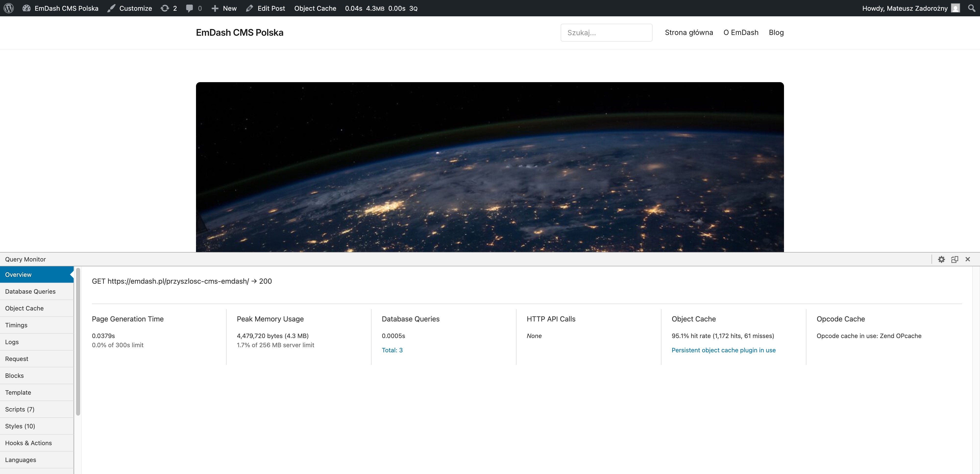Open Query Monitor settings gear
This screenshot has width=980, height=474.
[941, 259]
